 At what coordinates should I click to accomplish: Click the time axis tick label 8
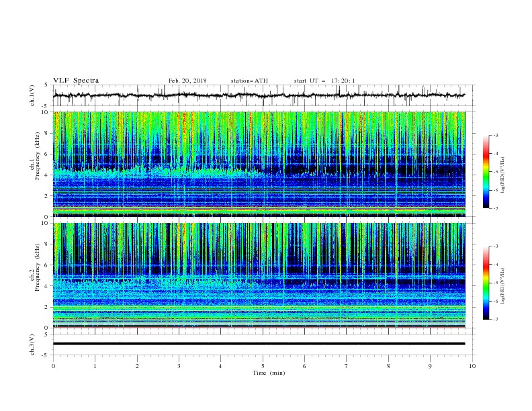point(388,366)
